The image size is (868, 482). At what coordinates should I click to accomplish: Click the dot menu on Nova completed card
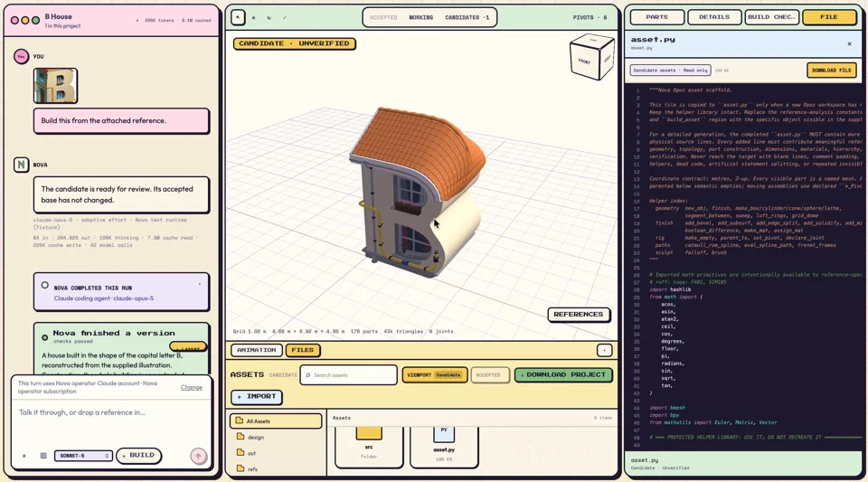tap(199, 285)
